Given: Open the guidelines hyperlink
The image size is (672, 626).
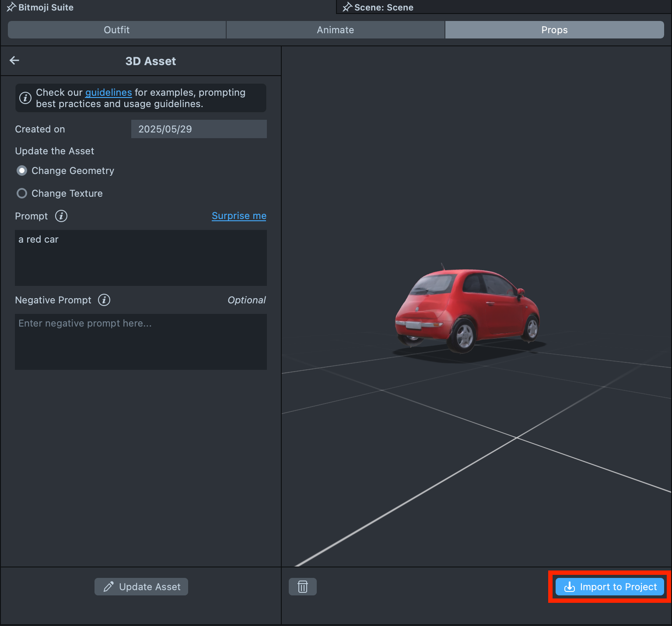Looking at the screenshot, I should (x=108, y=92).
